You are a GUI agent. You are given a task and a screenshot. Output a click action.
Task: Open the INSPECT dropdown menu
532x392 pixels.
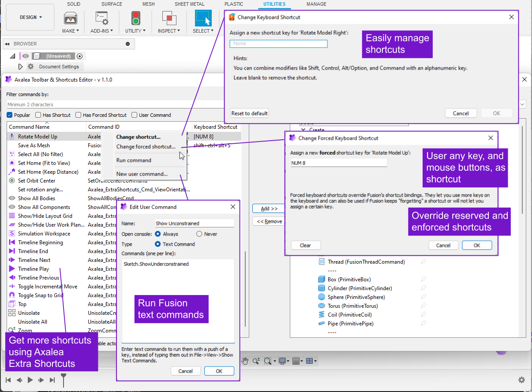coord(169,31)
